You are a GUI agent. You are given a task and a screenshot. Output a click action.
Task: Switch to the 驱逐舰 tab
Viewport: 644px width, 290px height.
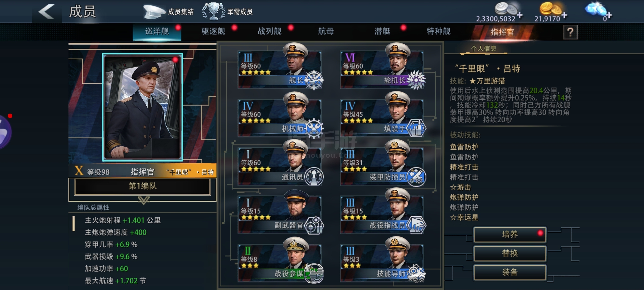(x=213, y=31)
